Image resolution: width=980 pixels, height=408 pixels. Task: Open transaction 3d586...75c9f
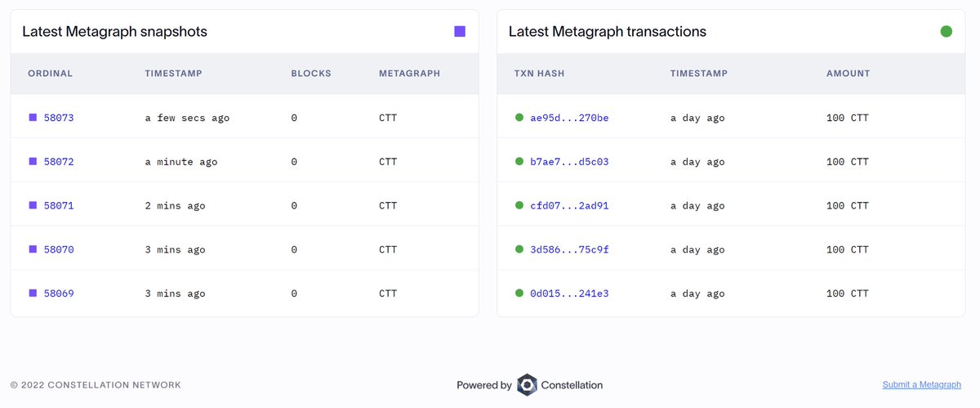569,249
